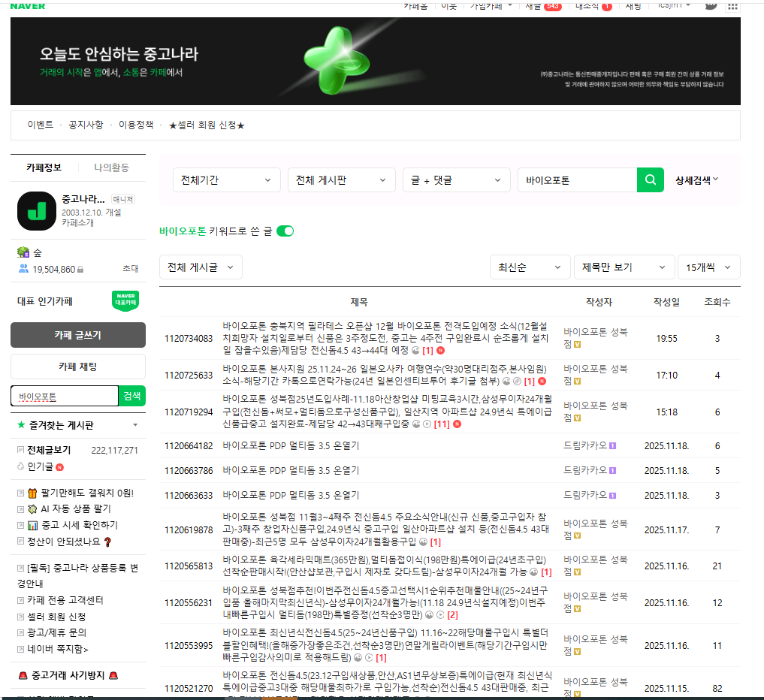Click the Naver apps grid icon top right
Image resolution: width=764 pixels, height=700 pixels.
(x=732, y=6)
